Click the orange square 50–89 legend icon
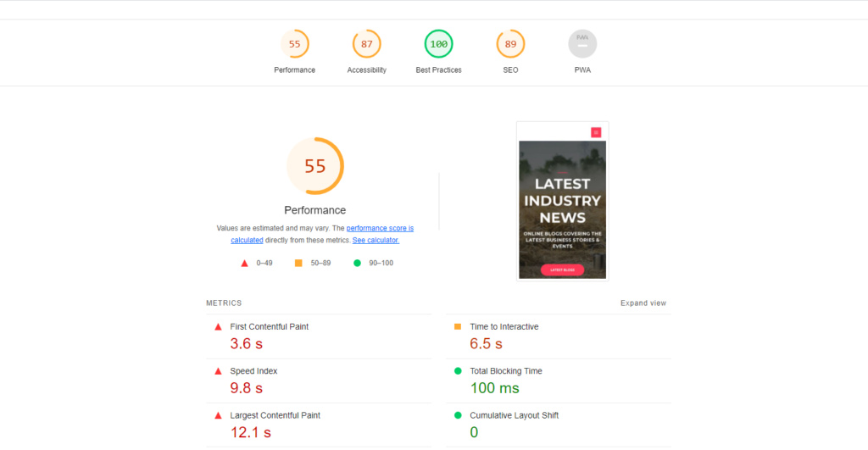The image size is (868, 450). (298, 263)
